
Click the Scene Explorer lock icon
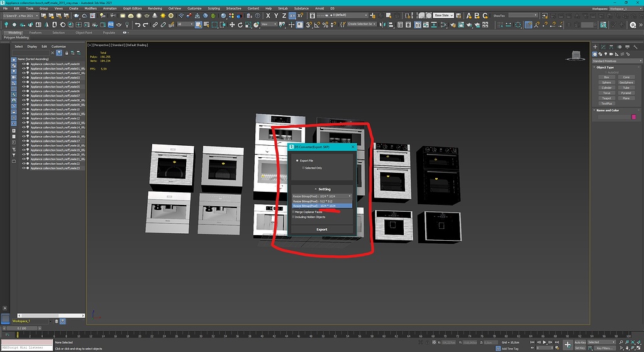click(x=67, y=53)
